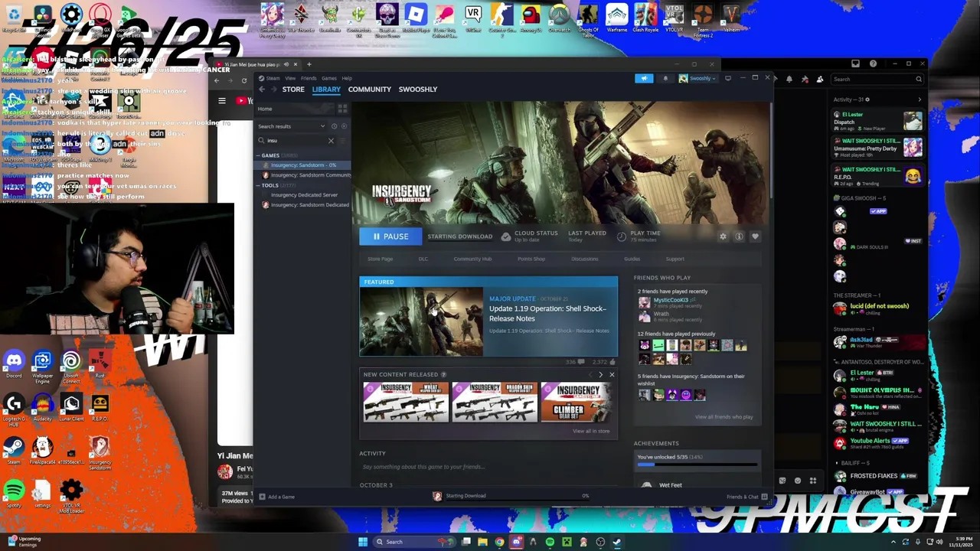The width and height of the screenshot is (980, 551).
Task: Open Lunar Client desktop icon
Action: (71, 406)
